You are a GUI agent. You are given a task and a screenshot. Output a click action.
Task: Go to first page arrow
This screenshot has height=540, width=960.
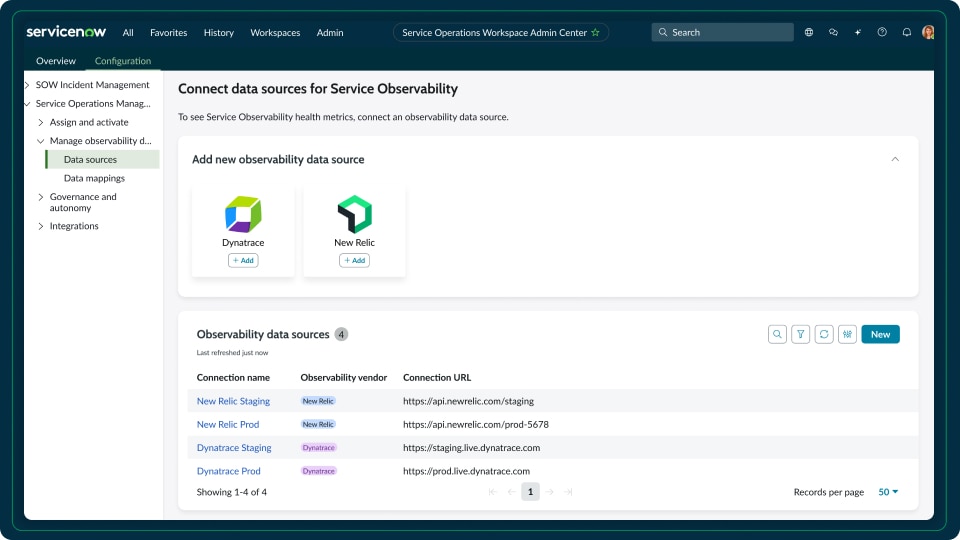pos(493,492)
